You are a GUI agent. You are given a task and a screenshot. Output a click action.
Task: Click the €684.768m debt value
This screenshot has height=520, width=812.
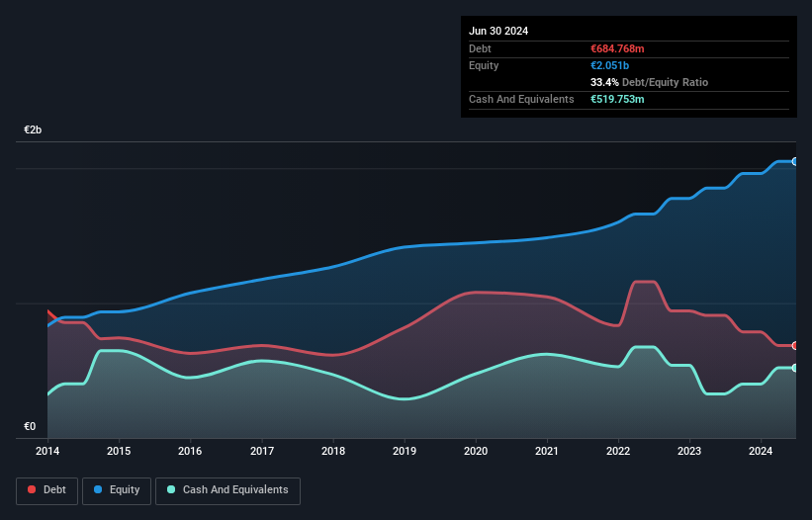click(x=617, y=48)
